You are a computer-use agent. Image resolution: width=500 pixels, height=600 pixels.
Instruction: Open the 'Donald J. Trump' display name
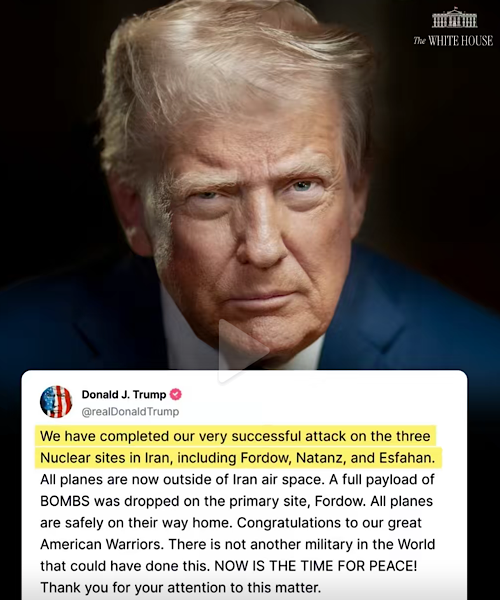point(124,395)
